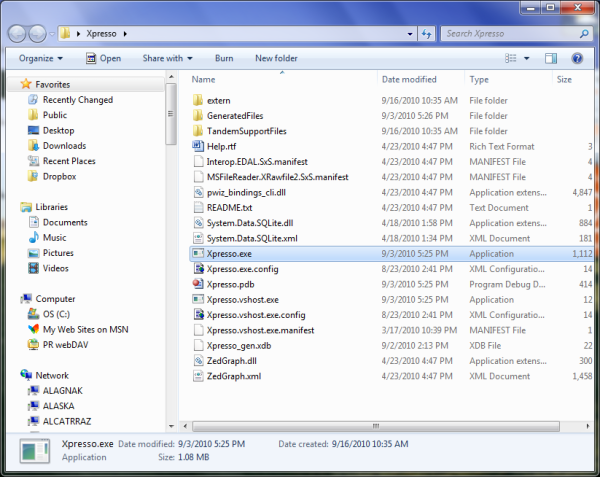Sort files by the Date modified column
This screenshot has height=477, width=600.
(x=409, y=79)
